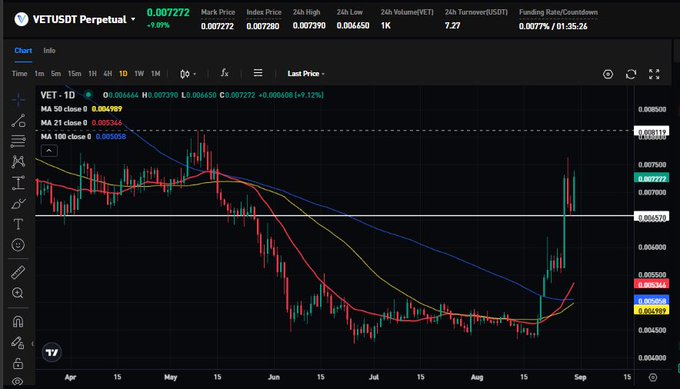
Task: Select the 1H timeframe
Action: (x=92, y=74)
